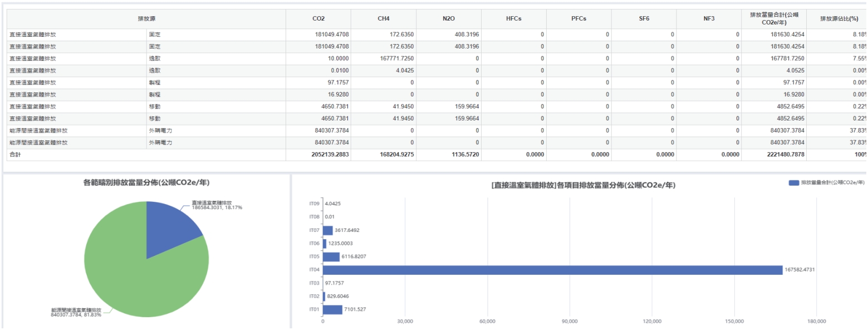Select the CO2 total 2052139.2883
The image size is (868, 330).
click(x=318, y=154)
